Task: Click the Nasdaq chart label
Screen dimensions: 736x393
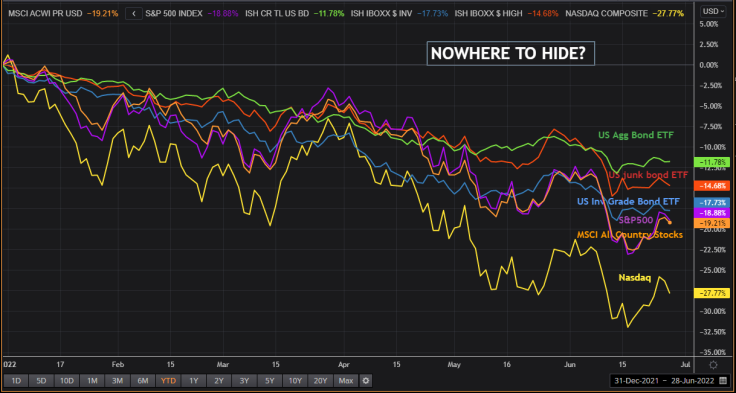Action: tap(635, 278)
